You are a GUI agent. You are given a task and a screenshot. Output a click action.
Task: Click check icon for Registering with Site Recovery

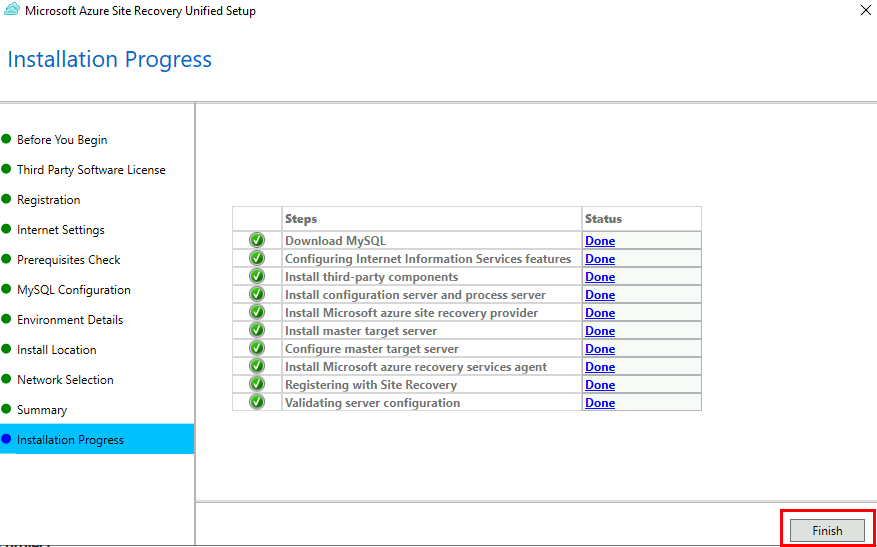coord(257,385)
